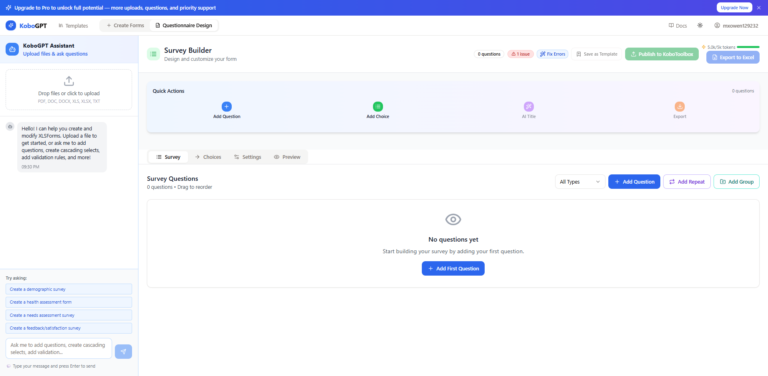Dismiss the upgrade banner
768x376 pixels.
click(759, 8)
